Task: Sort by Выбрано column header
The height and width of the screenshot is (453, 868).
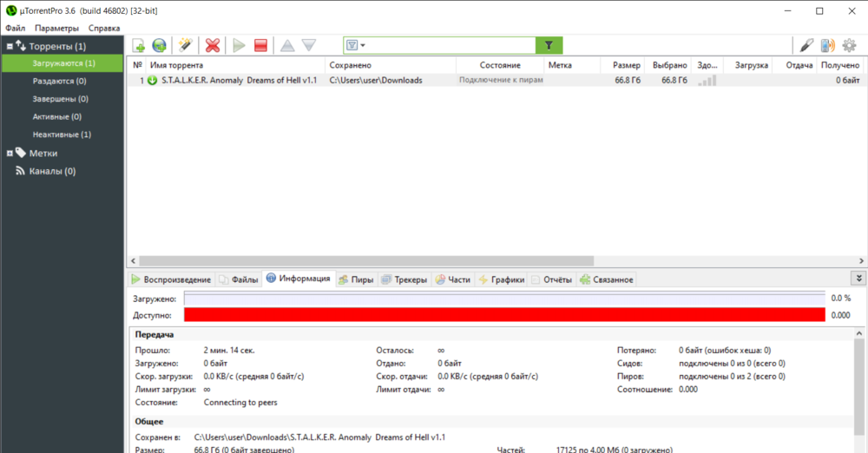Action: coord(668,65)
